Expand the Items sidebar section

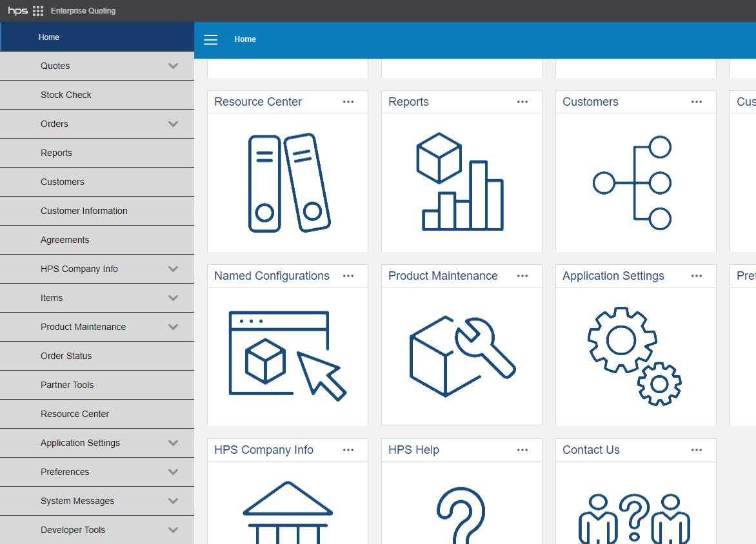173,298
